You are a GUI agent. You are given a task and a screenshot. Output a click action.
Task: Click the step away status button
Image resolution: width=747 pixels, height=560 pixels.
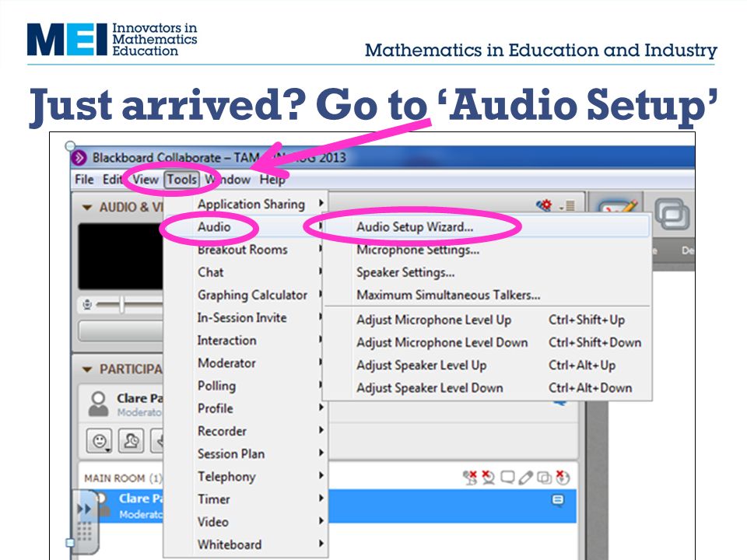(x=131, y=441)
